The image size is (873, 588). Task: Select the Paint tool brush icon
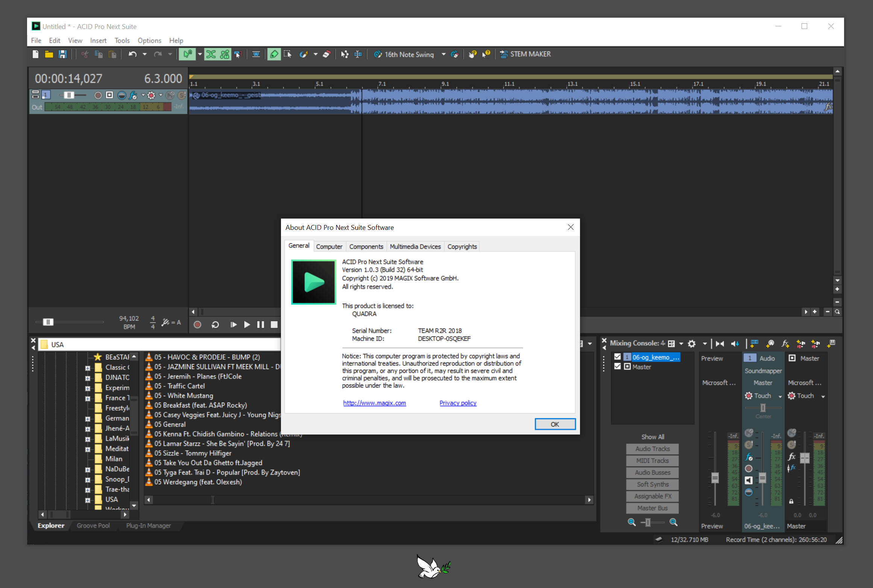(304, 54)
